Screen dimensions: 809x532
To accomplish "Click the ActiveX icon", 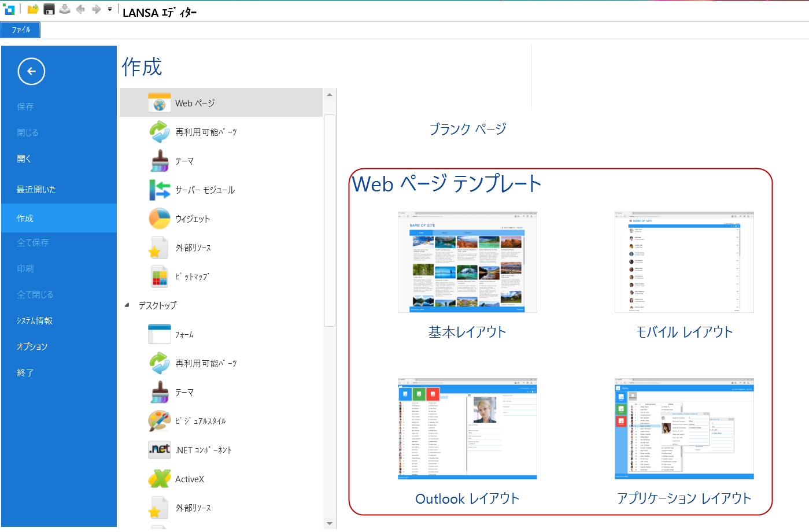I will click(x=160, y=479).
